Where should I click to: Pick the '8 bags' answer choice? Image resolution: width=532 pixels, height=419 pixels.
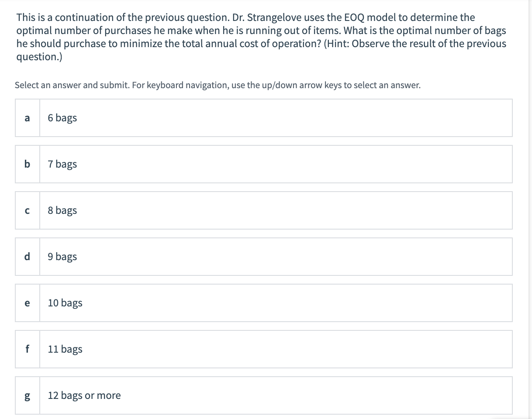tap(62, 210)
